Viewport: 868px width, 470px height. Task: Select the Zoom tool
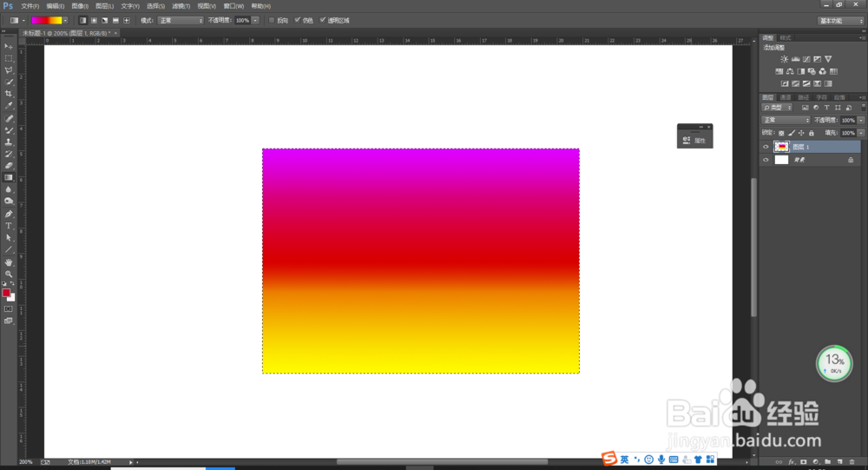tap(9, 274)
